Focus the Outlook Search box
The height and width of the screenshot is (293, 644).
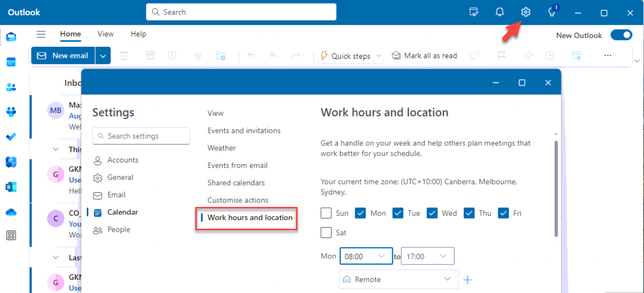[241, 12]
